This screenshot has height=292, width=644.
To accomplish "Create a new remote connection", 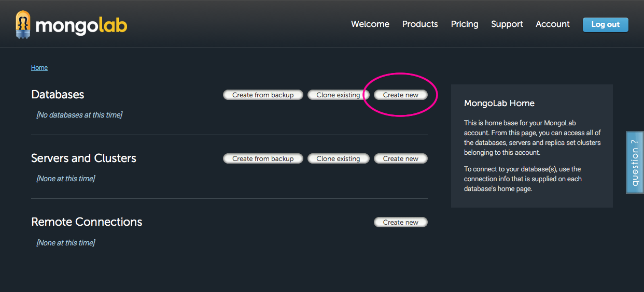I will point(400,223).
